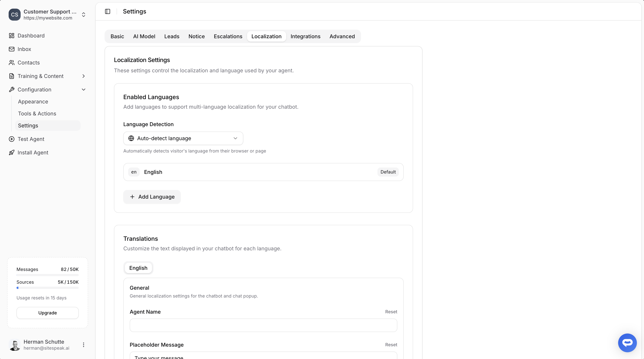Open the Escalations settings tab
This screenshot has width=644, height=359.
[x=228, y=36]
